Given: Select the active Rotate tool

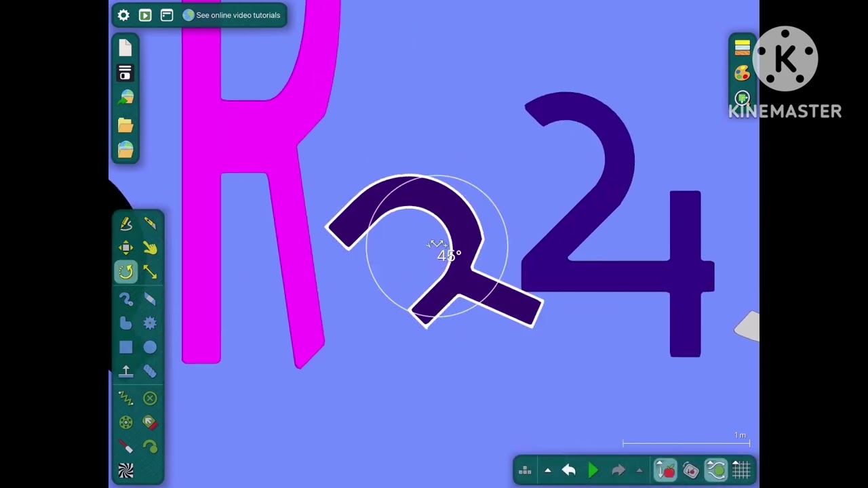Looking at the screenshot, I should [x=126, y=272].
